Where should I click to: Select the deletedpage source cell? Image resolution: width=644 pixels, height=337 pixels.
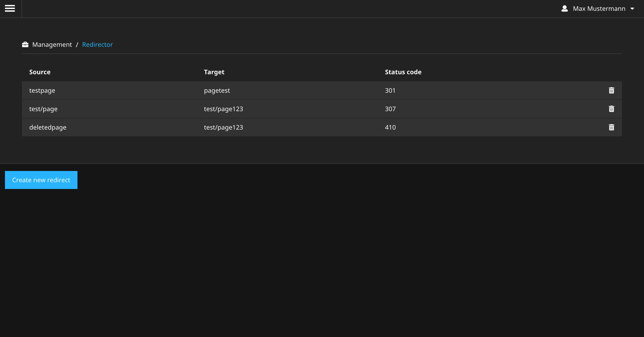[48, 127]
